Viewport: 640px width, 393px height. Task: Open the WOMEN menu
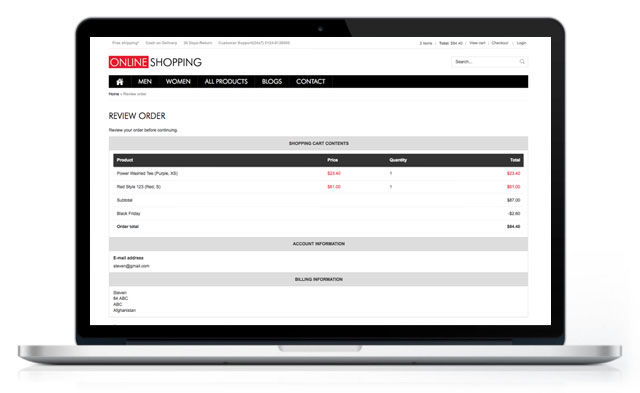(x=178, y=82)
